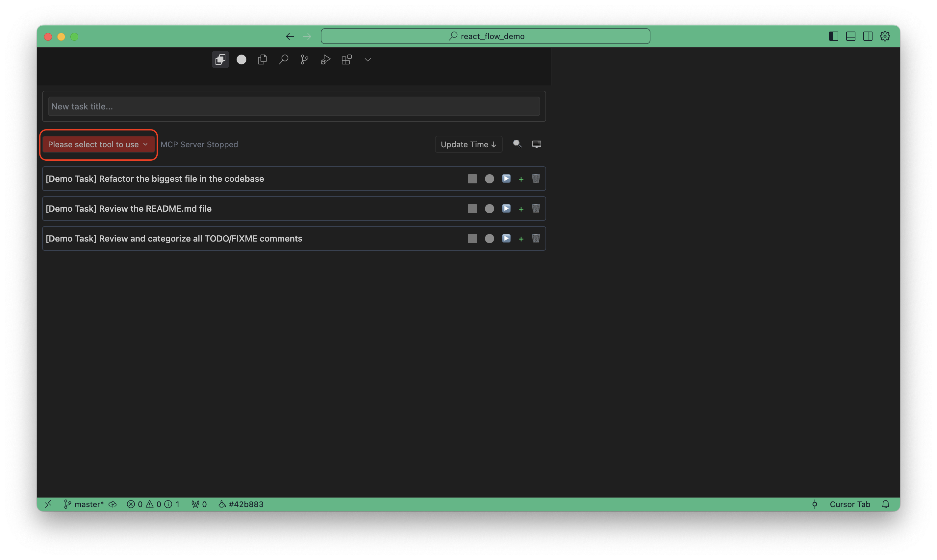Toggle the bottom panel layout icon
The height and width of the screenshot is (560, 937).
click(850, 36)
